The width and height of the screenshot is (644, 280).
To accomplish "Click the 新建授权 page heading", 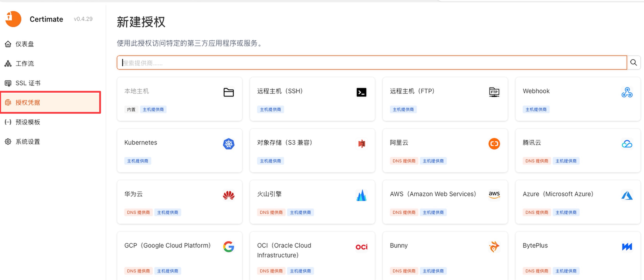I will tap(141, 22).
